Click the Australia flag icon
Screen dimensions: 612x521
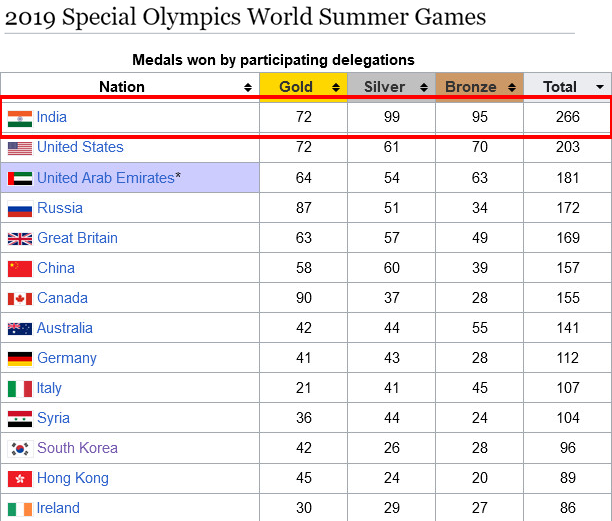20,329
